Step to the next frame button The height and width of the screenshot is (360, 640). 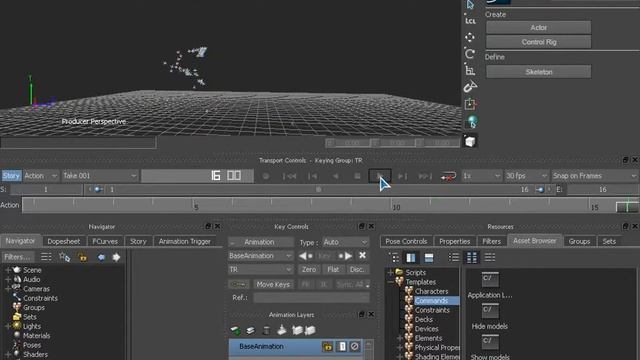coord(402,176)
